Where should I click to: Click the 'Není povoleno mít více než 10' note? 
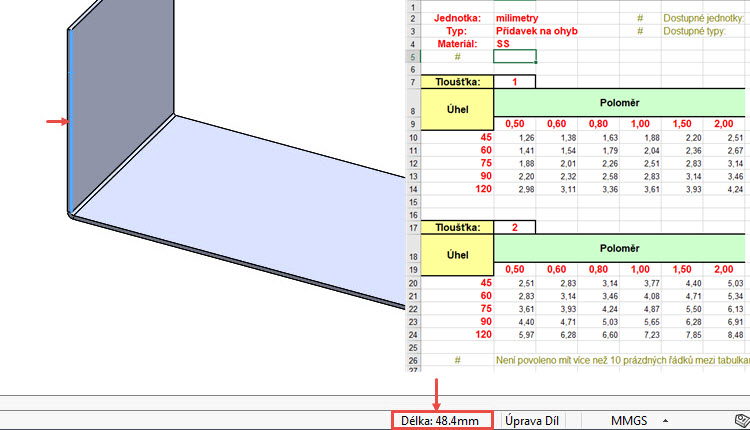[x=622, y=360]
